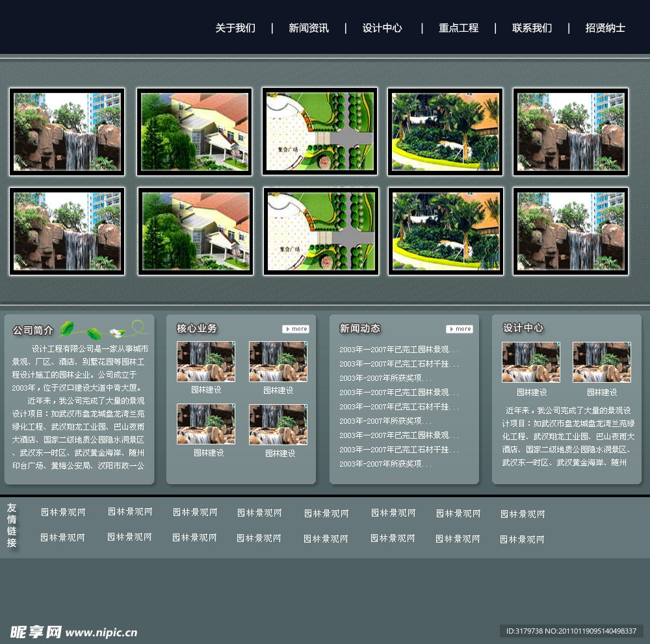Select the first 园林建设 thumbnail in 核心业务
The image size is (650, 644).
click(x=206, y=361)
